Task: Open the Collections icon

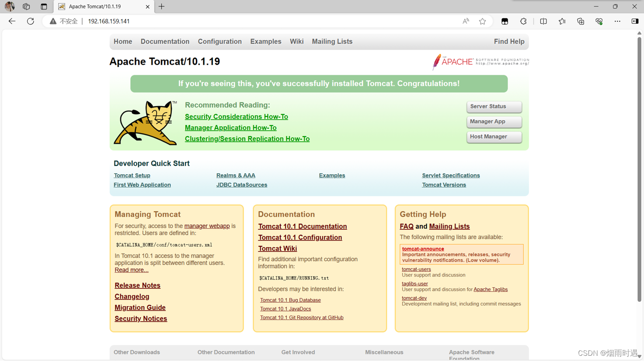Action: tap(581, 21)
